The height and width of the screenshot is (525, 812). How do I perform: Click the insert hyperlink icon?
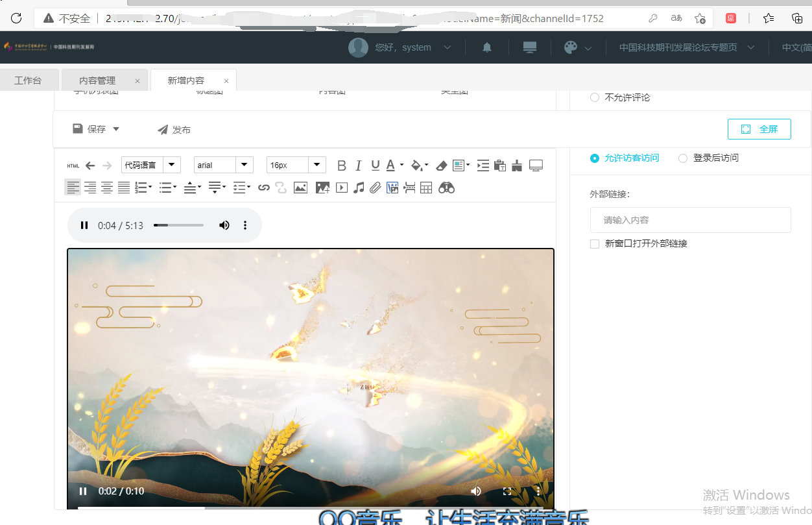click(263, 188)
